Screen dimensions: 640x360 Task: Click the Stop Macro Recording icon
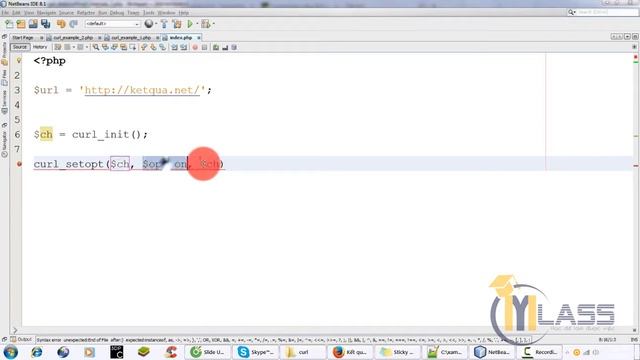point(204,47)
